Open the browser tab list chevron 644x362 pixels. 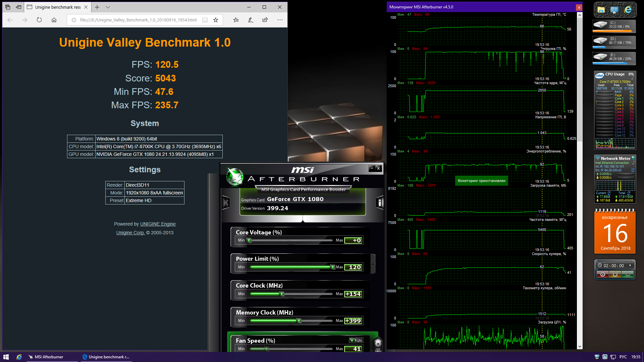108,7
